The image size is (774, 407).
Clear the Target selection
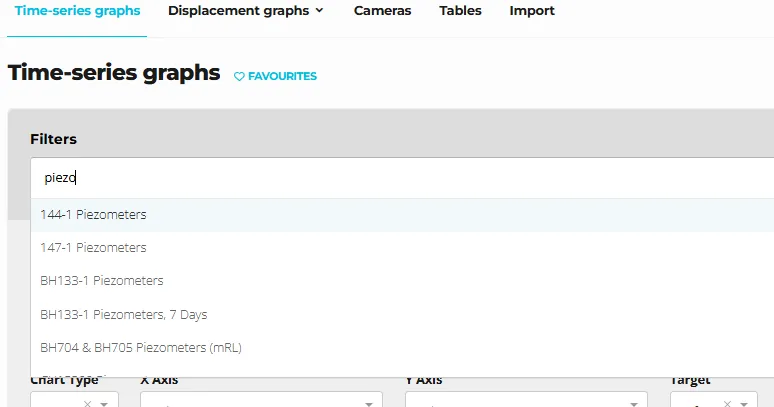727,403
